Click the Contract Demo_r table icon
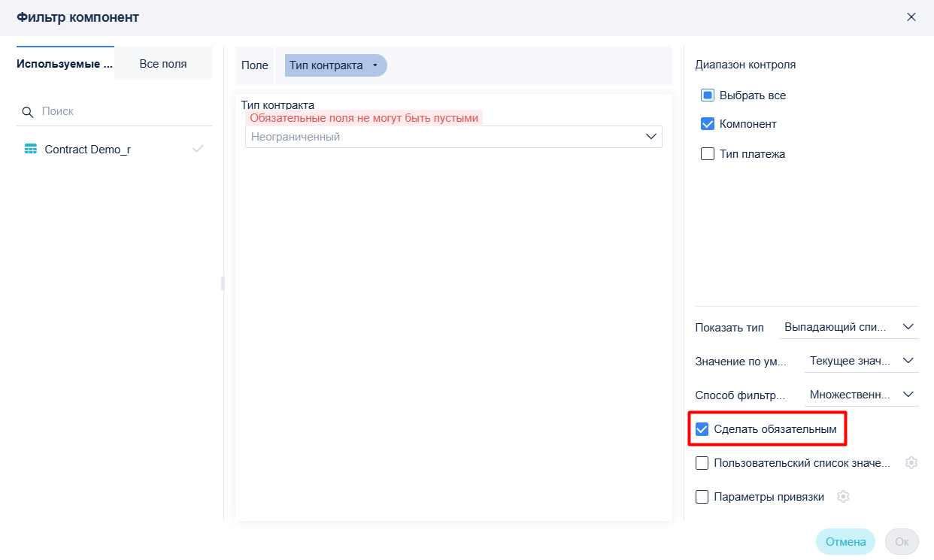This screenshot has width=934, height=560. tap(31, 149)
